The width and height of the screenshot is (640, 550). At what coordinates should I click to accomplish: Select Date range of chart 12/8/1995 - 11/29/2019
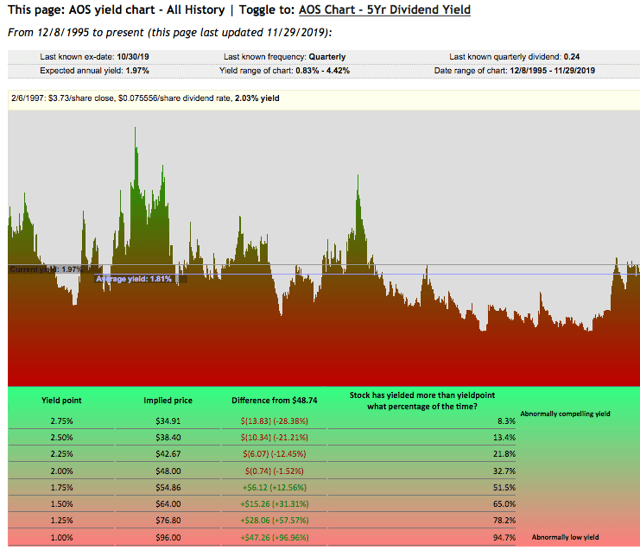514,71
